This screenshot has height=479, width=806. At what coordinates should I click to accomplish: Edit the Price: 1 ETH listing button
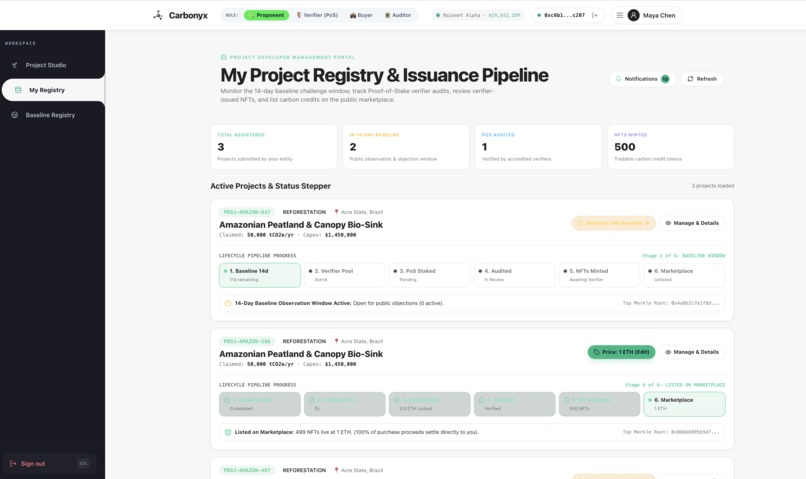621,352
